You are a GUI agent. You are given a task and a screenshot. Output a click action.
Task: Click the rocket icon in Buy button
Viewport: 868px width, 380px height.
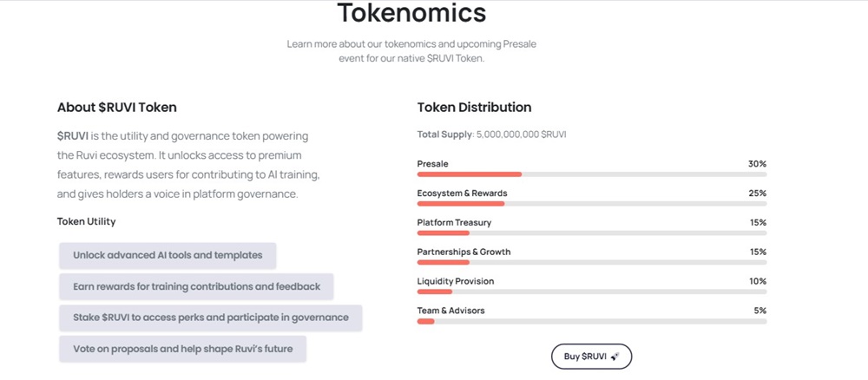click(x=615, y=357)
